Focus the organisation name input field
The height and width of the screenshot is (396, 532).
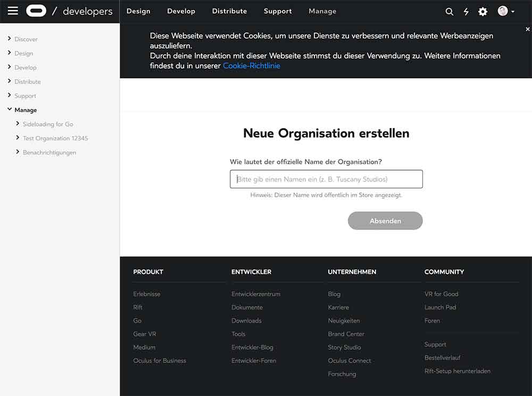326,179
